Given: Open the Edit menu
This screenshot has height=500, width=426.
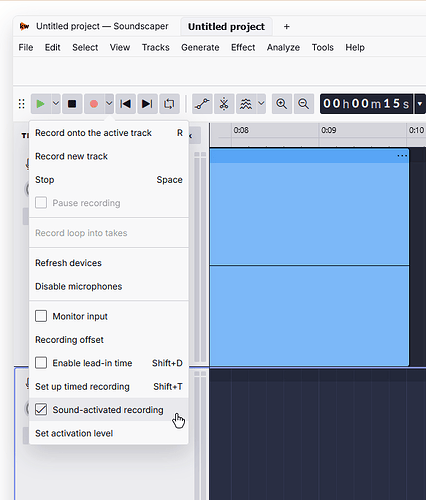Looking at the screenshot, I should coord(53,48).
